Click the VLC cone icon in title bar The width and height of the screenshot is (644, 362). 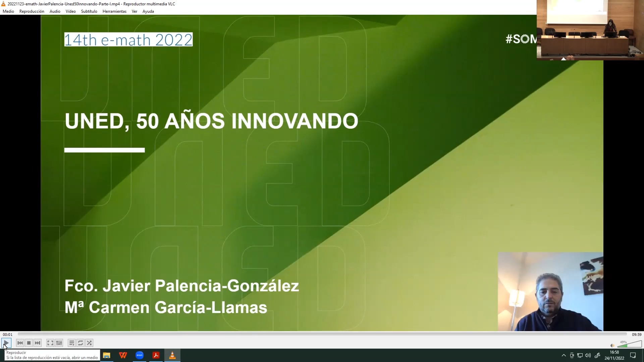[x=3, y=4]
